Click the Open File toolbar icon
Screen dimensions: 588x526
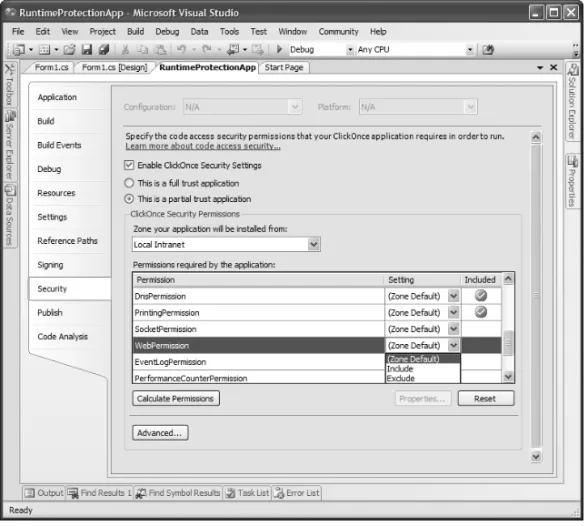69,49
